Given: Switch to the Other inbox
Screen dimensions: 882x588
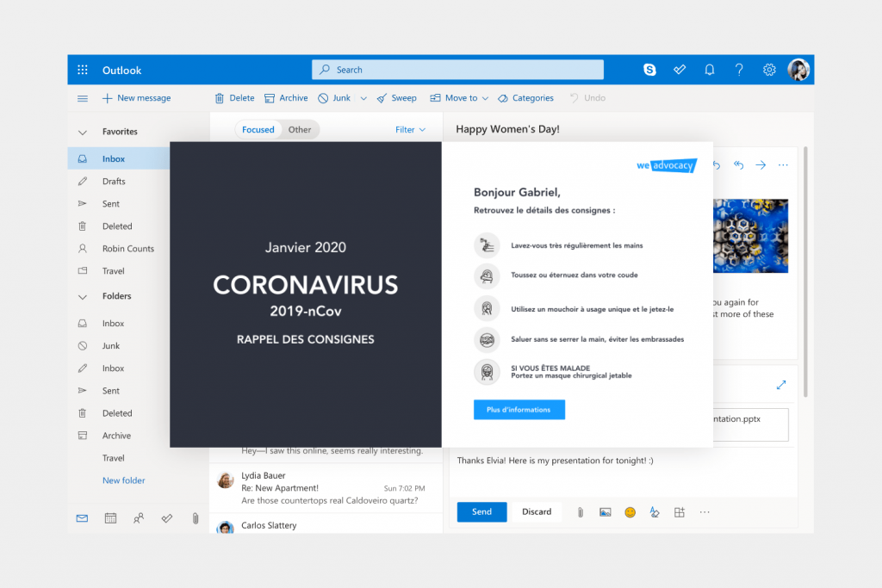Looking at the screenshot, I should click(300, 130).
